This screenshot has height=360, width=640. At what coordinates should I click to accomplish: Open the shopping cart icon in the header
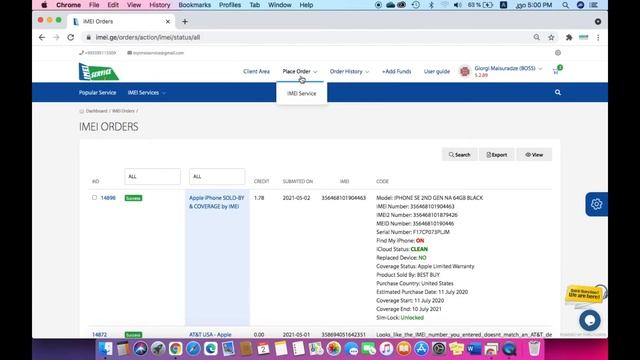(x=556, y=71)
